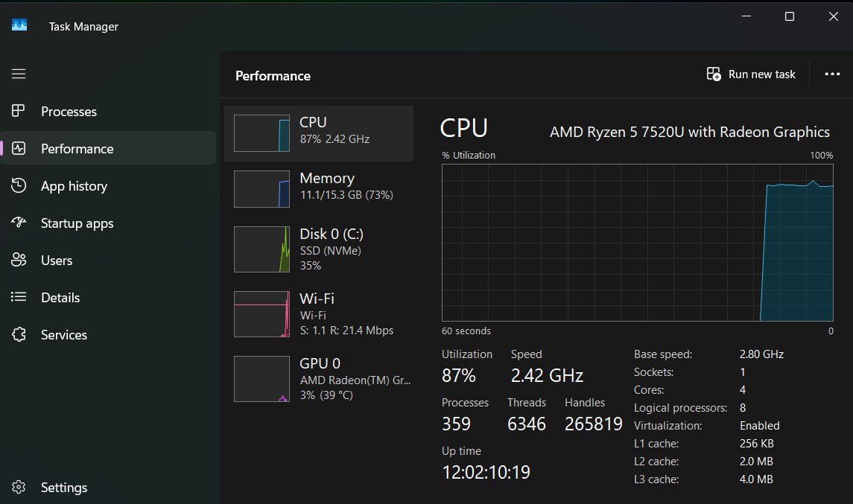
Task: Open the Processes page
Action: [x=109, y=112]
